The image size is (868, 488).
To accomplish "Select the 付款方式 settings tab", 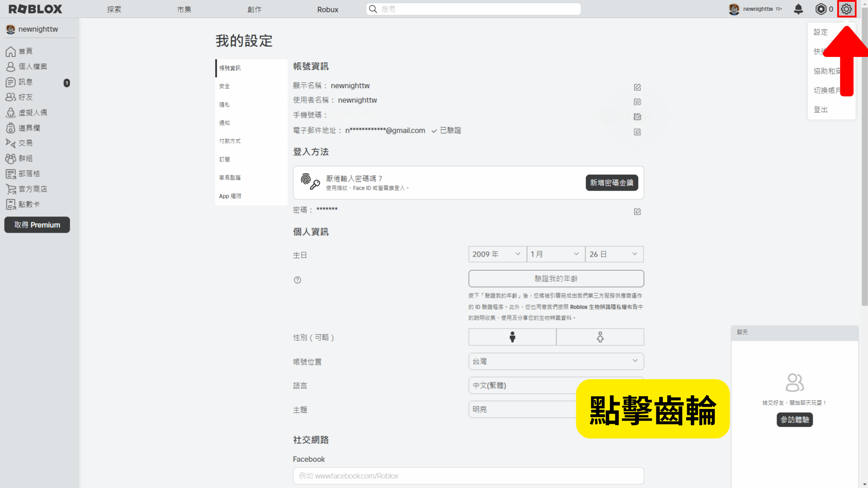I will click(x=251, y=141).
